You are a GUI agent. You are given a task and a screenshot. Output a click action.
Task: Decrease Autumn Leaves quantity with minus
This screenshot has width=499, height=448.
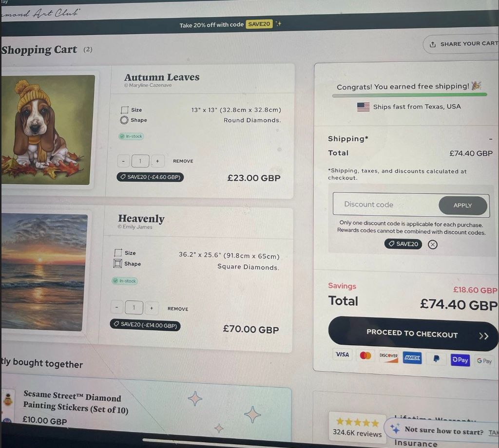(123, 161)
